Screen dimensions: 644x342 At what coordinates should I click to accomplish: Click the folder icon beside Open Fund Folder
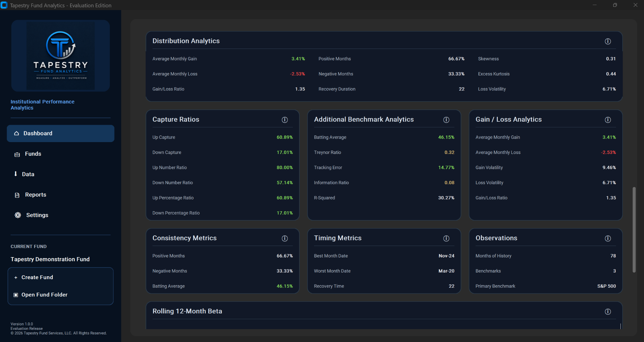[16, 295]
